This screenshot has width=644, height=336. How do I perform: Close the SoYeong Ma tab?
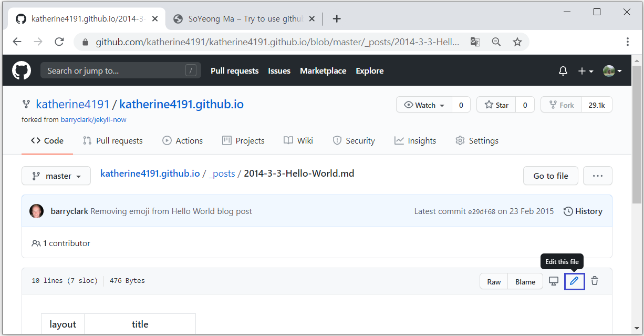click(311, 19)
